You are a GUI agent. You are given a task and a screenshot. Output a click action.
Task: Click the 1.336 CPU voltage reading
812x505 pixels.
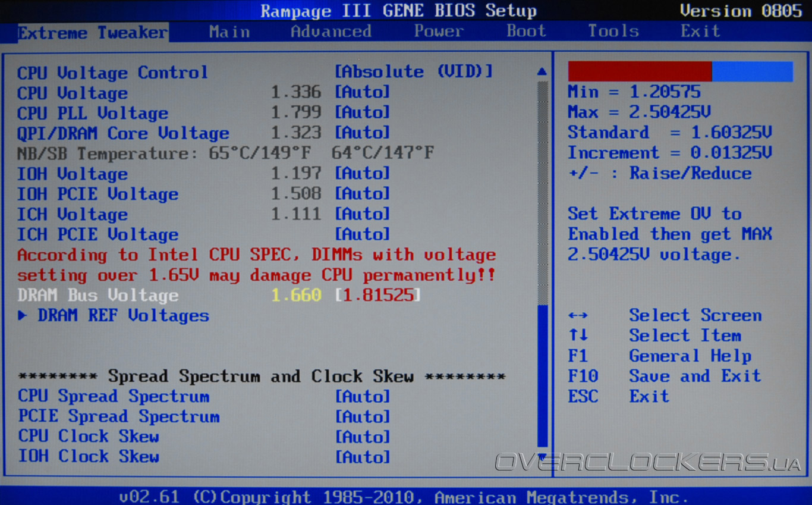[296, 92]
